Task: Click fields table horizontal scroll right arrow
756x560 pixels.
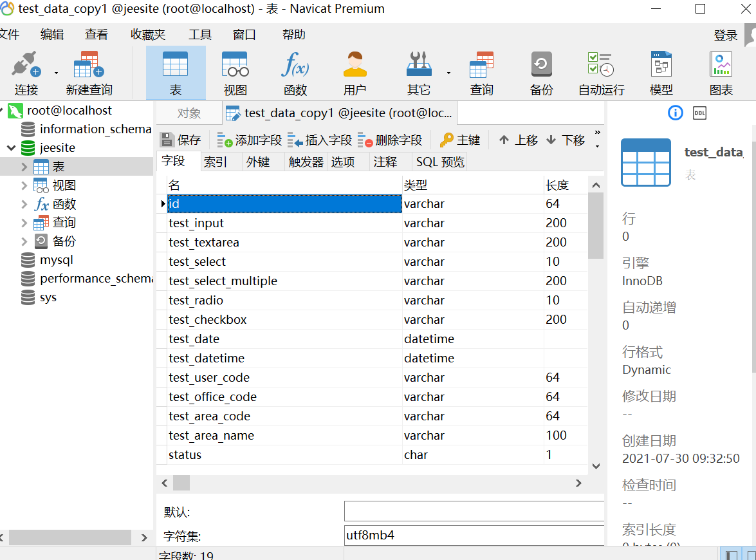Action: [578, 483]
